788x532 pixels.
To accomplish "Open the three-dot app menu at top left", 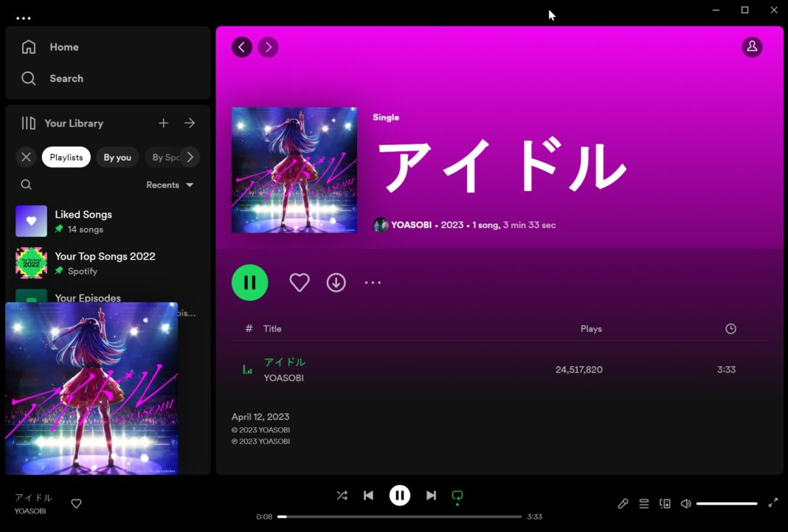I will click(x=23, y=18).
